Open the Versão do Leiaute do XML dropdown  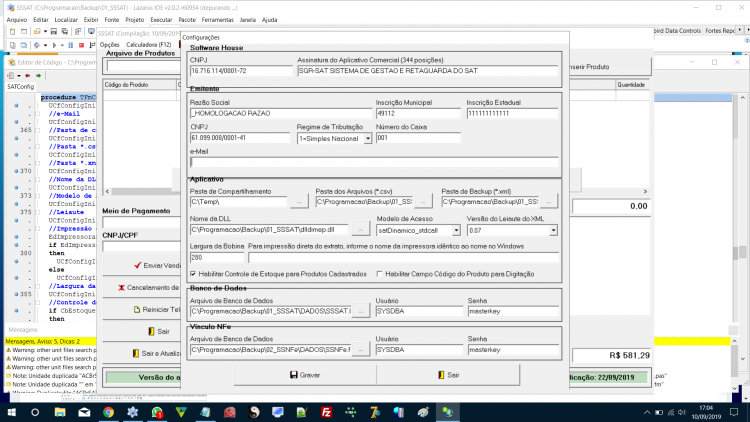[553, 230]
